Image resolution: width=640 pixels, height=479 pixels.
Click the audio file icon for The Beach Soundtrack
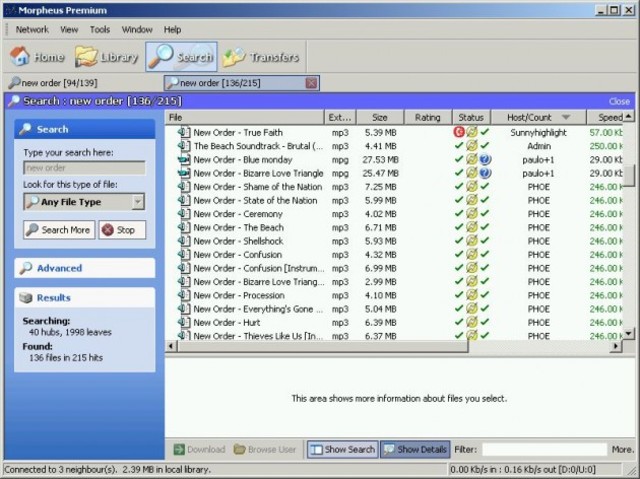tap(184, 146)
